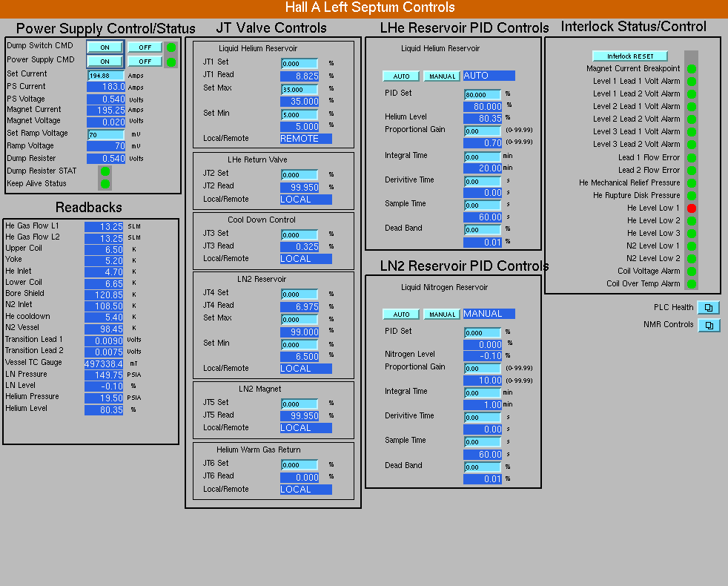Click the JT1 Set Min input field
This screenshot has width=728, height=586.
300,115
